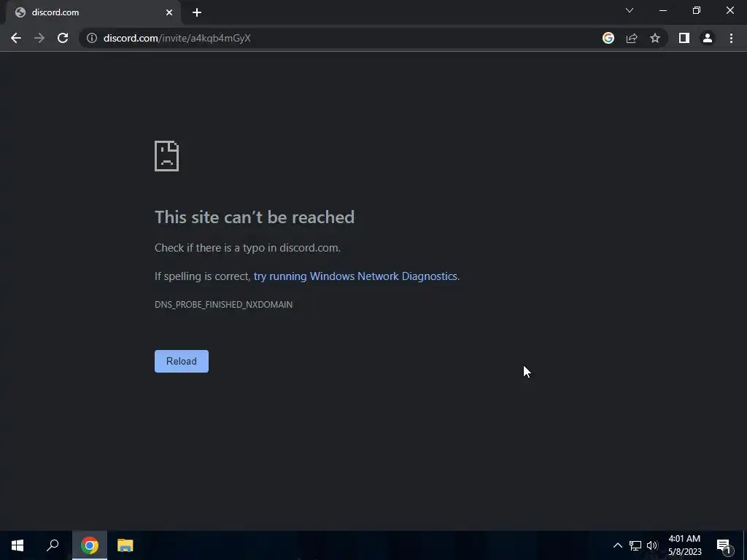Click DNS_PROBE_FINISHED_NXDOMAIN error text
The width and height of the screenshot is (747, 560).
223,305
